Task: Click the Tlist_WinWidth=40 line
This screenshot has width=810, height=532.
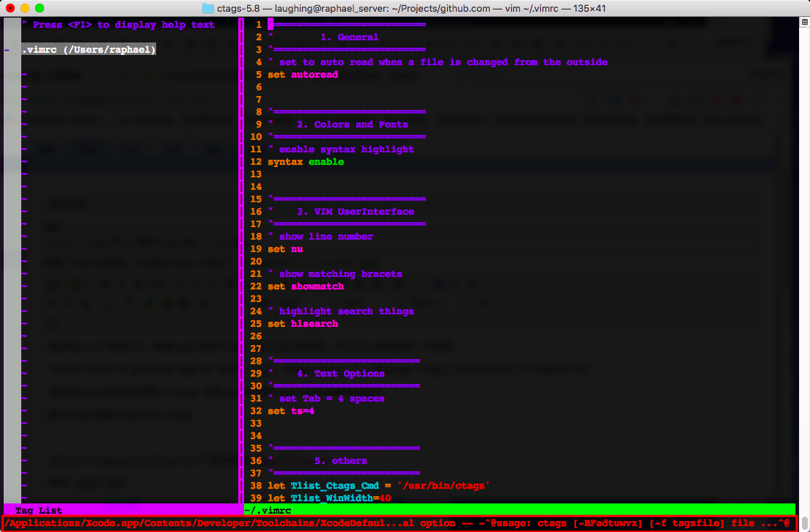Action: pyautogui.click(x=329, y=498)
